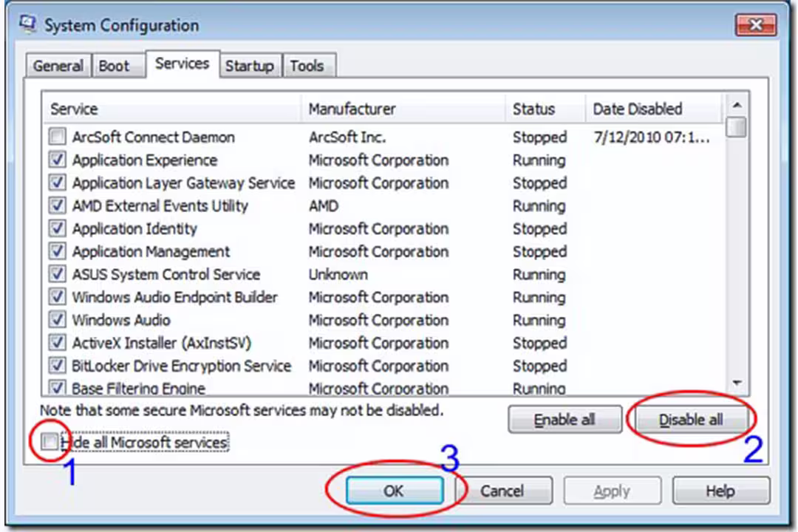Open Help for System Configuration
798x532 pixels.
coord(720,491)
